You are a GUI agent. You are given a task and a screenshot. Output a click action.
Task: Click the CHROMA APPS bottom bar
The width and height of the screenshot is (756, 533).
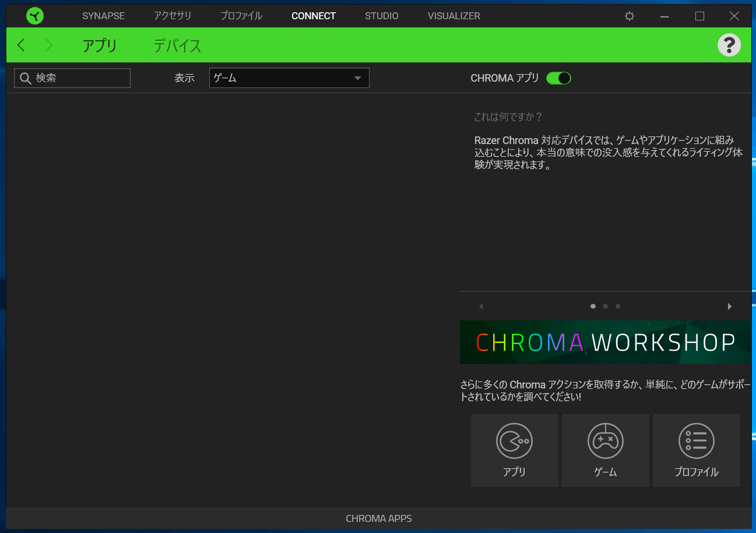[x=379, y=518]
